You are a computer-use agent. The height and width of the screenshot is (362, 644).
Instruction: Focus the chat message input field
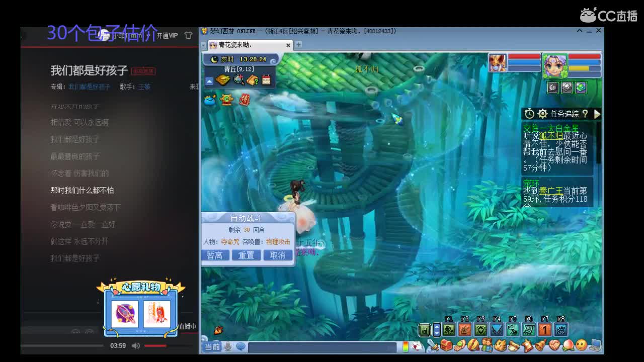324,347
